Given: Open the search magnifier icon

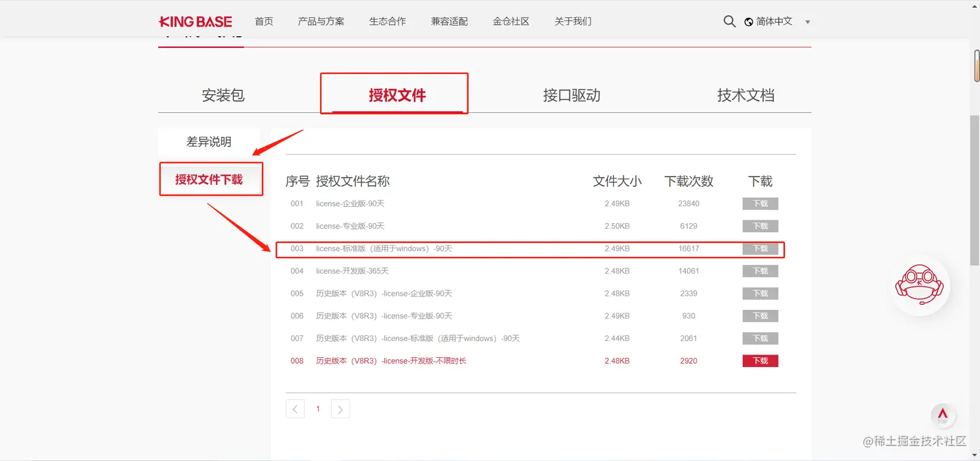Looking at the screenshot, I should tap(729, 21).
